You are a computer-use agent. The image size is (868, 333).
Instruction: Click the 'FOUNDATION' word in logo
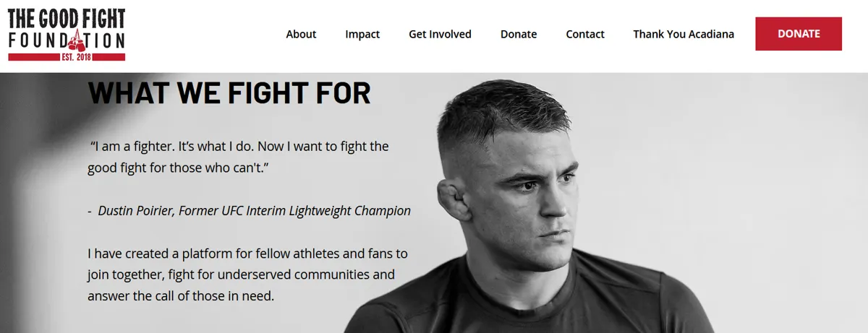[67, 41]
